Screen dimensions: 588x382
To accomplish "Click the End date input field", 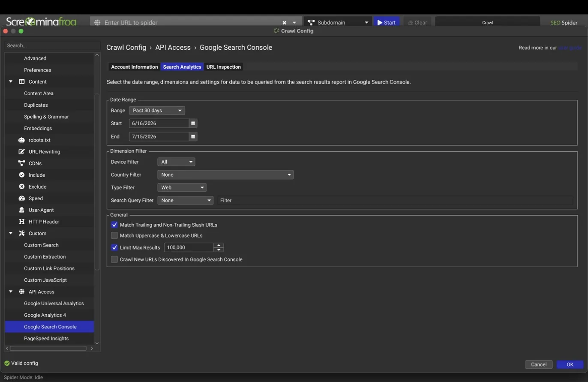I will point(159,136).
